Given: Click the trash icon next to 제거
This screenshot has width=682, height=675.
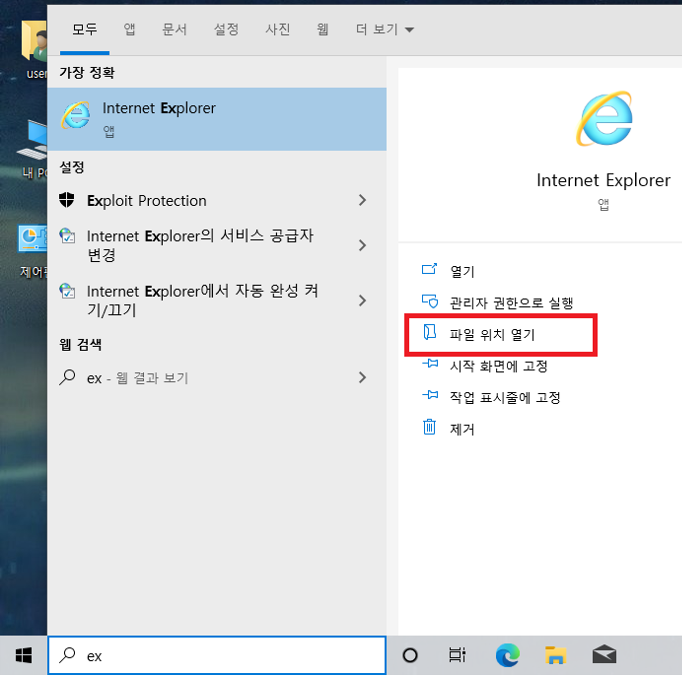Looking at the screenshot, I should (429, 427).
